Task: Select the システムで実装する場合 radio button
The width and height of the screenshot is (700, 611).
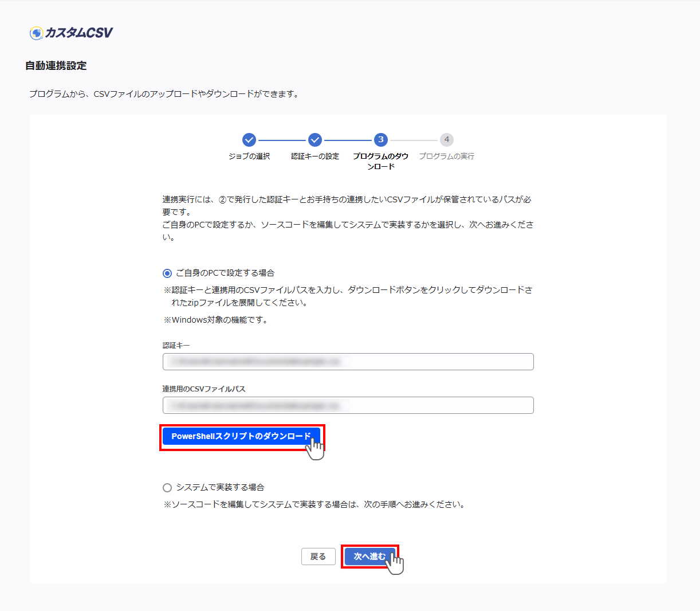Action: tap(167, 487)
